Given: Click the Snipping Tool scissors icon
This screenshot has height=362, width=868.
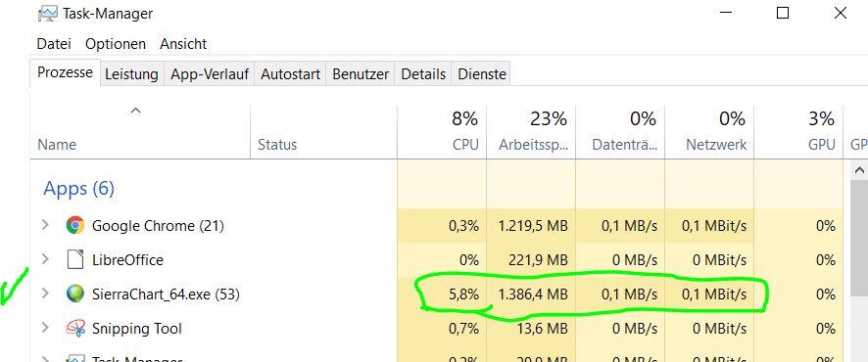Looking at the screenshot, I should (x=74, y=329).
